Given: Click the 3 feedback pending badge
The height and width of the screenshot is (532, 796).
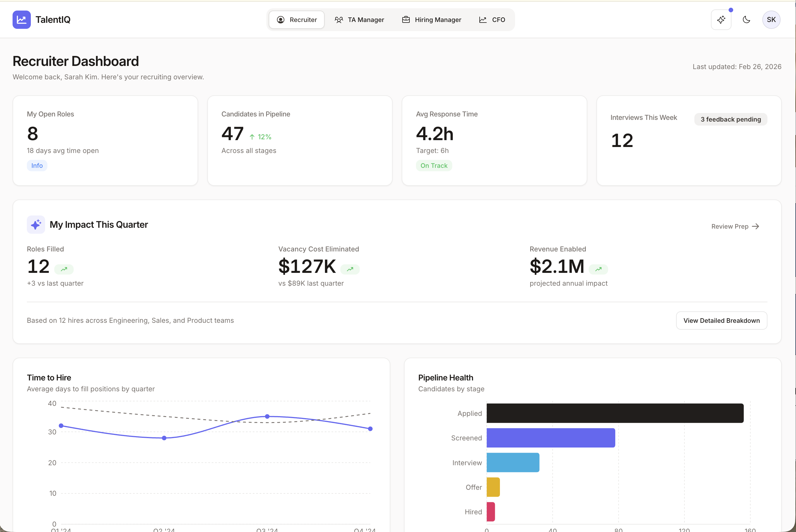Looking at the screenshot, I should pos(731,119).
